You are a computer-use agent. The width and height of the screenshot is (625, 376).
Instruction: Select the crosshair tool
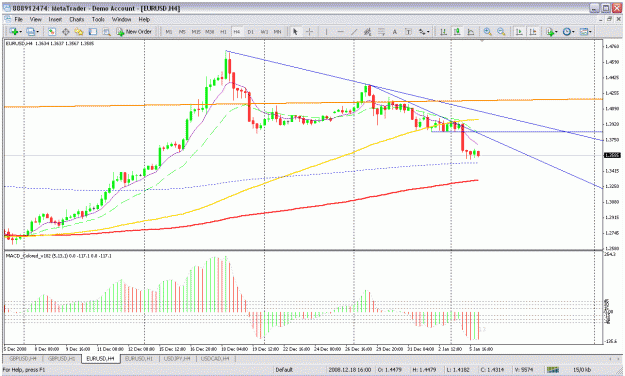(309, 31)
